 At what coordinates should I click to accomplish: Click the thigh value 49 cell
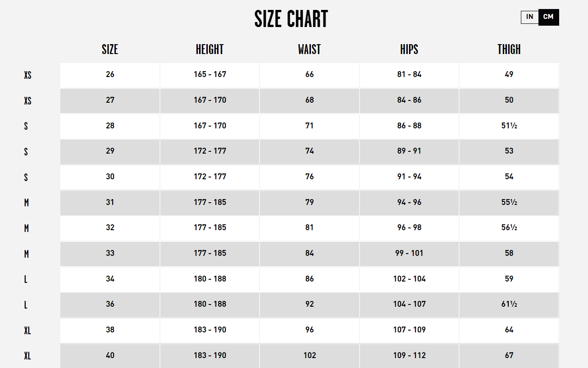click(509, 75)
